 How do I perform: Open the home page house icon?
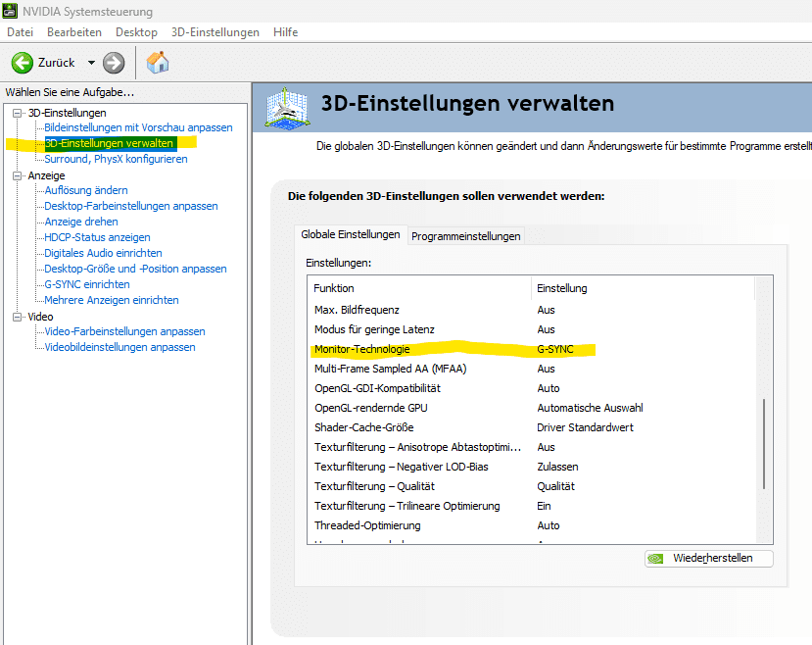pos(158,63)
